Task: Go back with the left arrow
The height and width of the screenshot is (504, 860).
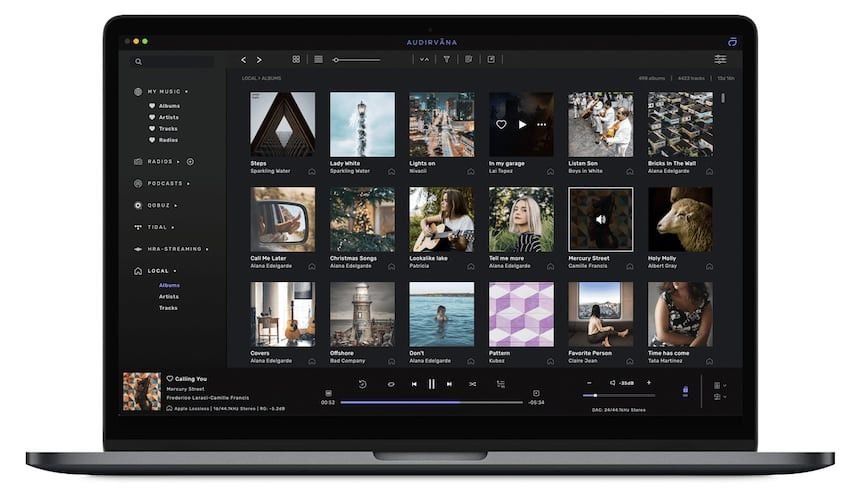Action: 244,60
